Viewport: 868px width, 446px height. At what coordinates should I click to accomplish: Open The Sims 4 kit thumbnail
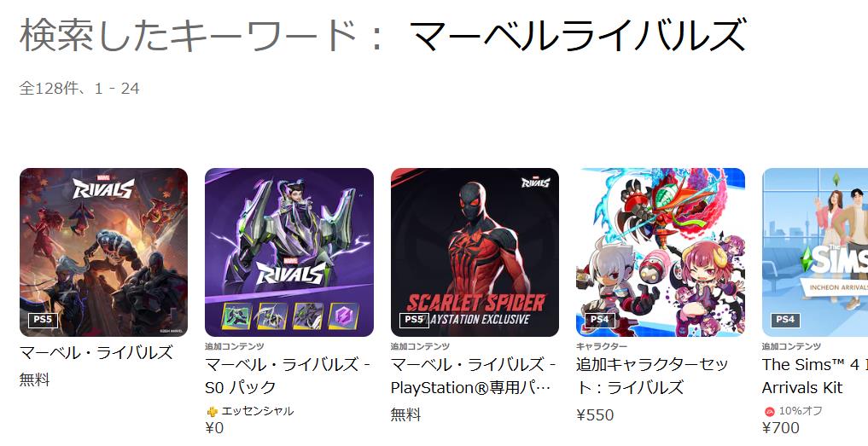[x=815, y=252]
